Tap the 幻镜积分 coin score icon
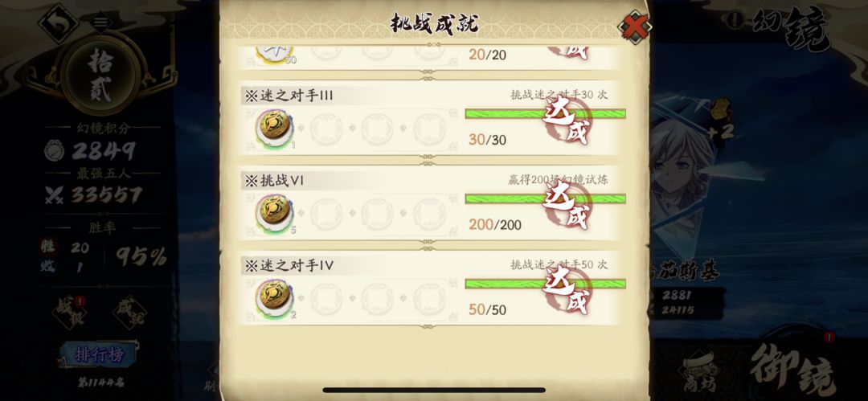This screenshot has height=401, width=868. [55, 150]
